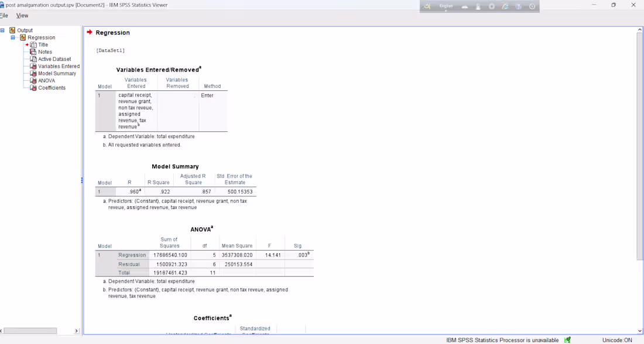The height and width of the screenshot is (344, 644).
Task: Click the red arrow beside Regression heading
Action: tap(88, 33)
